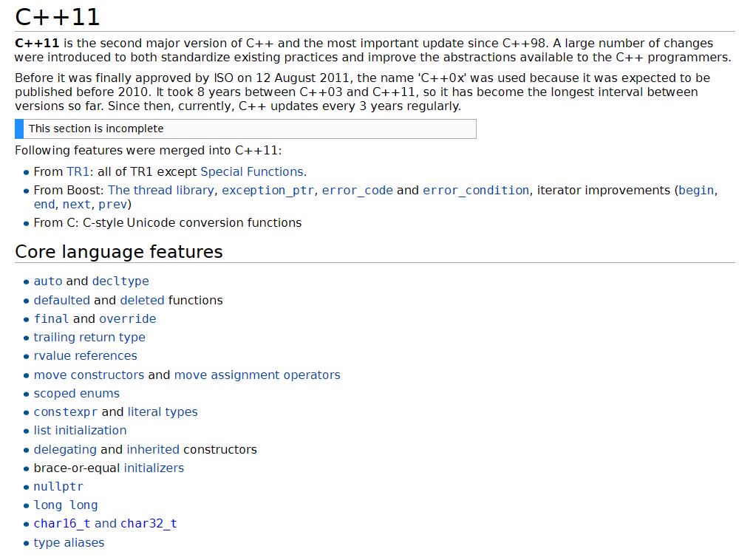Screen dimensions: 753x560
Task: Follow the override link
Action: (127, 319)
